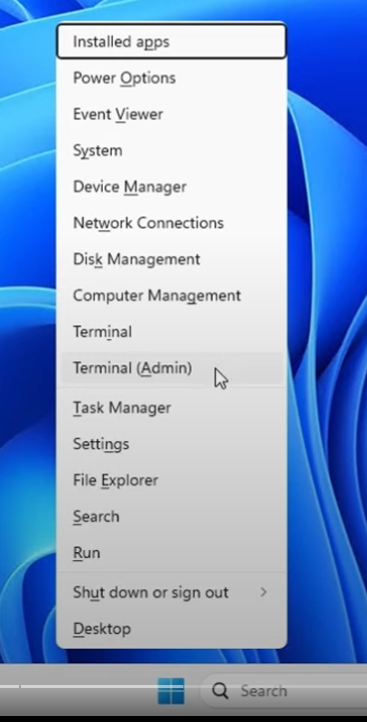Launch Device Manager

click(x=171, y=187)
